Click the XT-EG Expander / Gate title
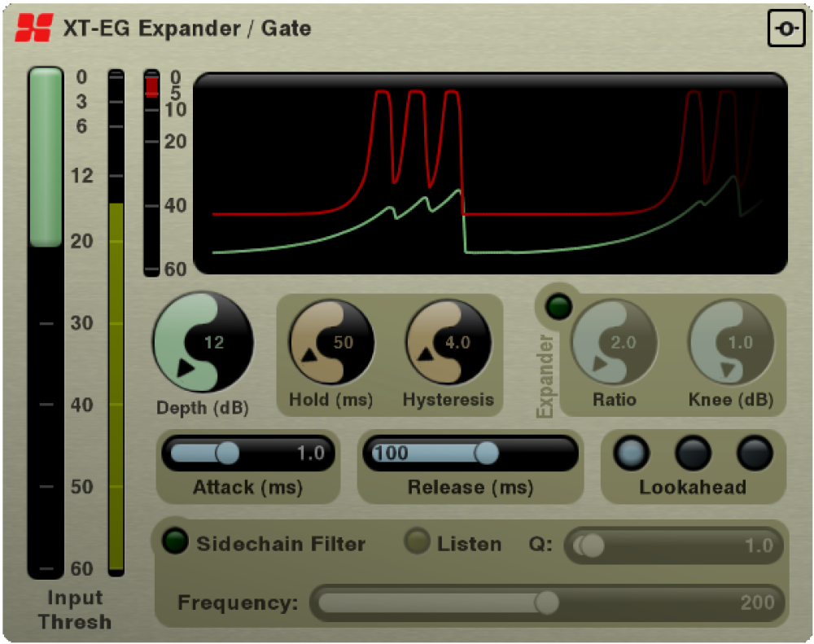The width and height of the screenshot is (814, 644). pyautogui.click(x=187, y=28)
